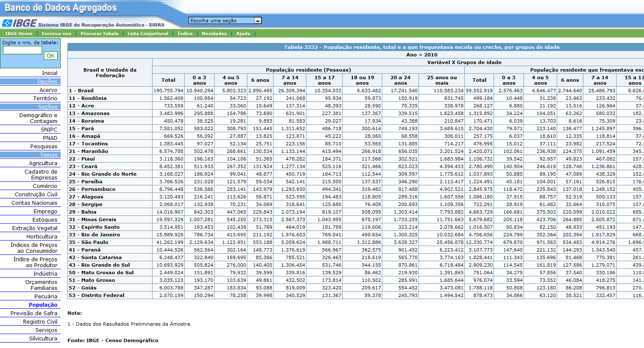
Task: Go to Inicial sidebar link
Action: (x=49, y=73)
